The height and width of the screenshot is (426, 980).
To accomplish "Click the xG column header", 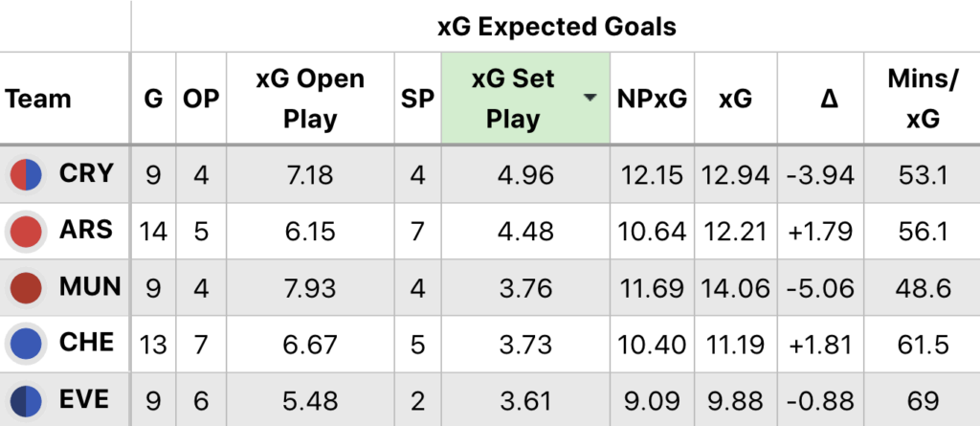I will [x=737, y=99].
